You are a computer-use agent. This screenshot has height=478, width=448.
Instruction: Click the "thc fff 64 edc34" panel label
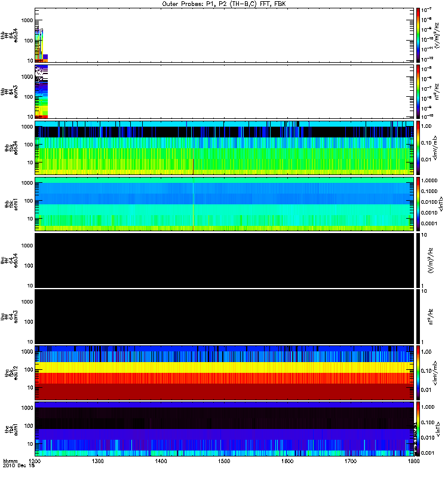click(9, 260)
